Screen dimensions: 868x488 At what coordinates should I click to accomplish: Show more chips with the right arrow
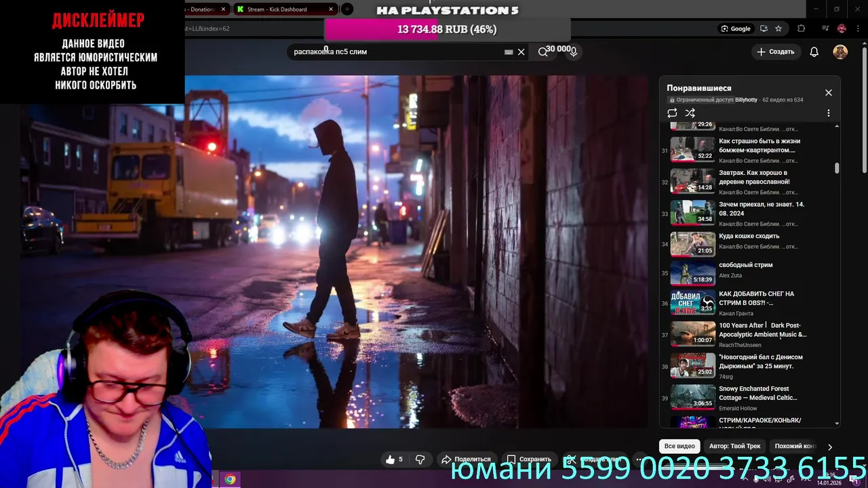(829, 447)
